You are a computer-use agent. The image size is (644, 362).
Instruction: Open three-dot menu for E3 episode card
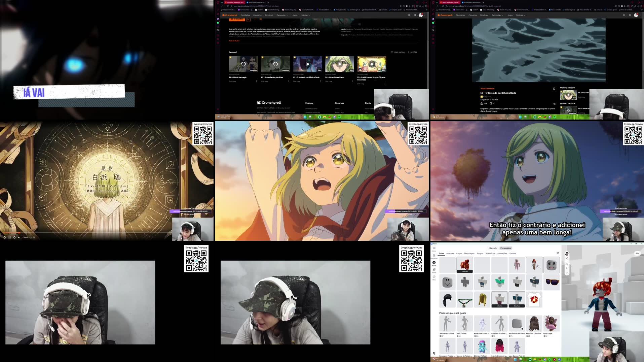pos(320,81)
